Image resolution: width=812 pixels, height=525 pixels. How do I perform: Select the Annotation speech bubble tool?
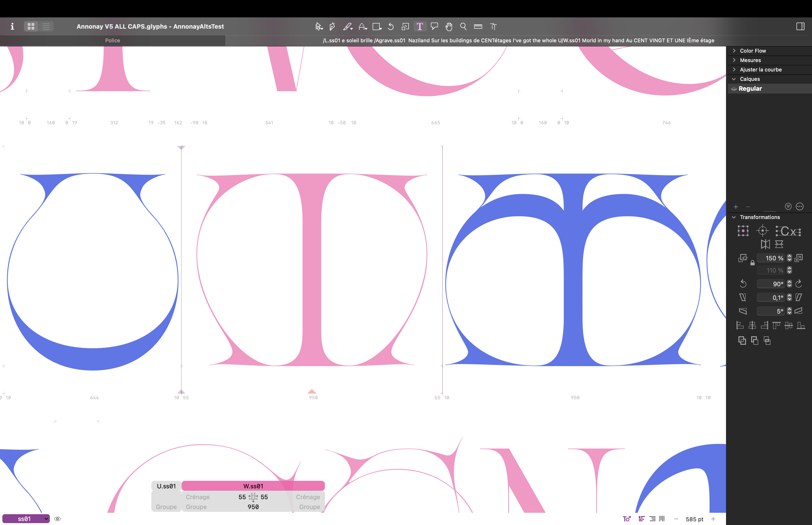(x=434, y=26)
